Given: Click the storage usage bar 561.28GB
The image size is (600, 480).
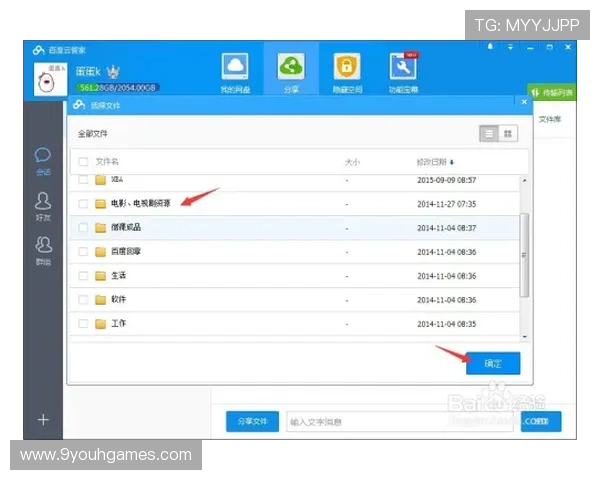Looking at the screenshot, I should tap(117, 88).
